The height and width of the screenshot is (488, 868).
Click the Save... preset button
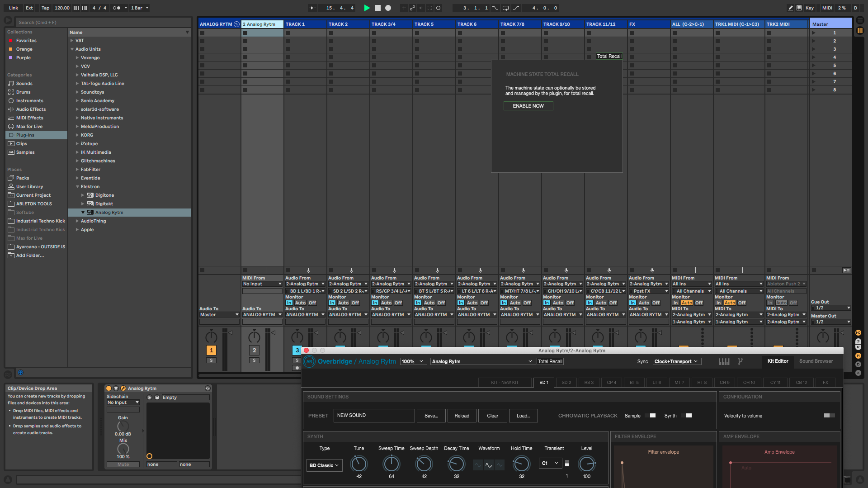(x=431, y=416)
